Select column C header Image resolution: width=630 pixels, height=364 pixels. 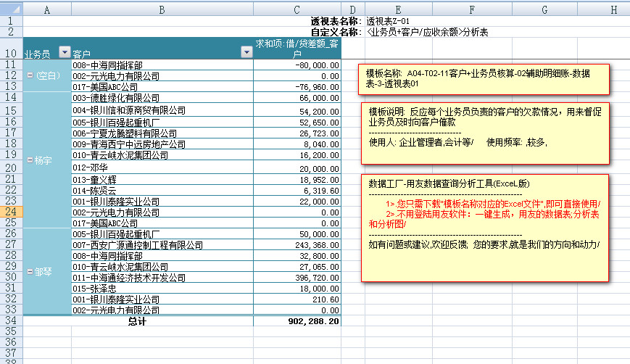297,9
